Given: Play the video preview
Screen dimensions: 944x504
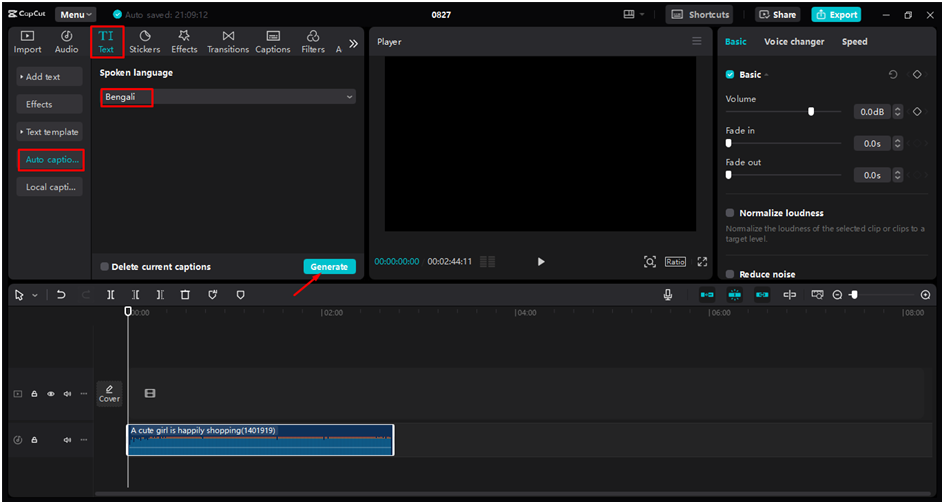Looking at the screenshot, I should click(541, 261).
